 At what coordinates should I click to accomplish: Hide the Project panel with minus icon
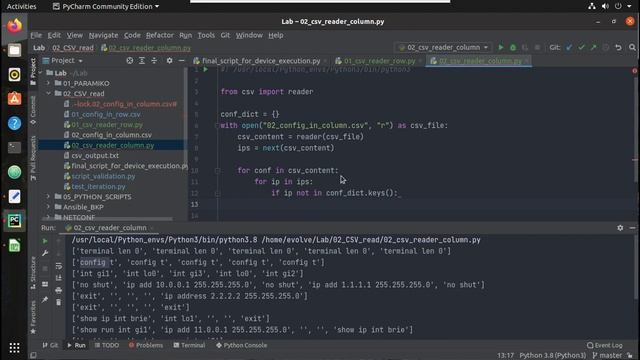coord(181,60)
